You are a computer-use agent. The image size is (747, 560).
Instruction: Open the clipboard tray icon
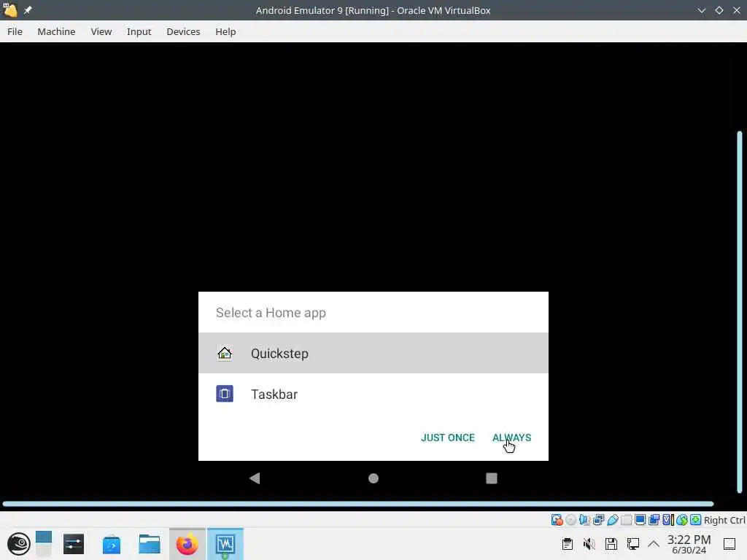(567, 544)
